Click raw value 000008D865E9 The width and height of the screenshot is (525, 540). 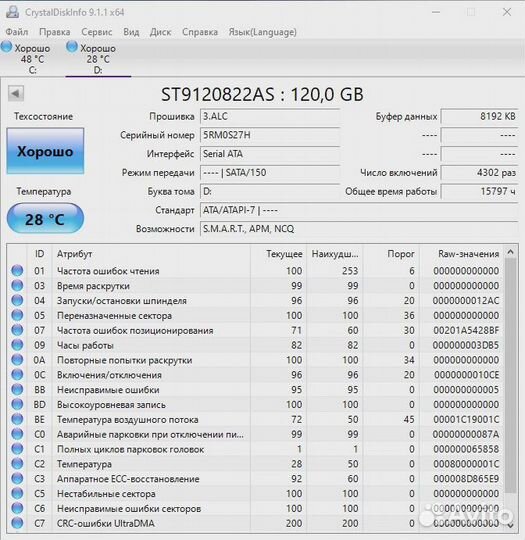[466, 479]
